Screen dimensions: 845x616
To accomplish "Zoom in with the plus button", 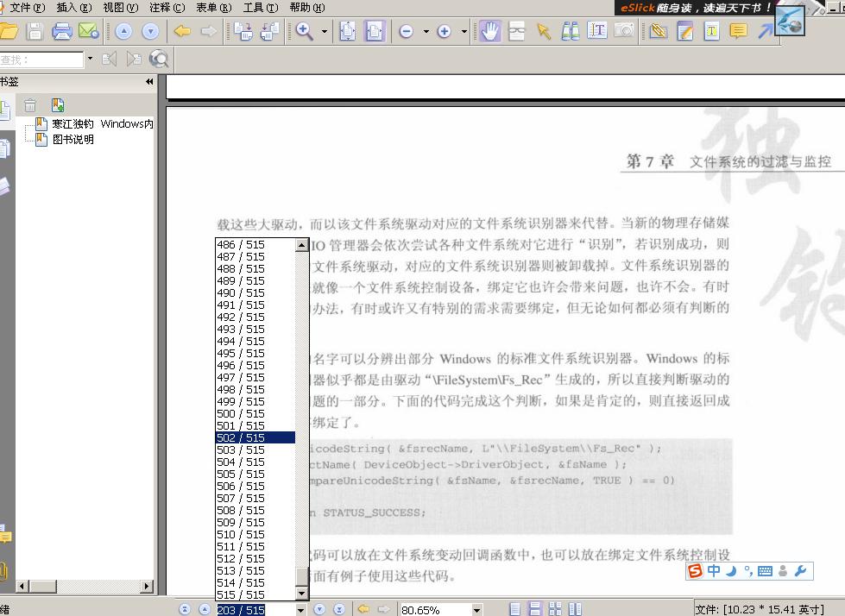I will (x=444, y=31).
